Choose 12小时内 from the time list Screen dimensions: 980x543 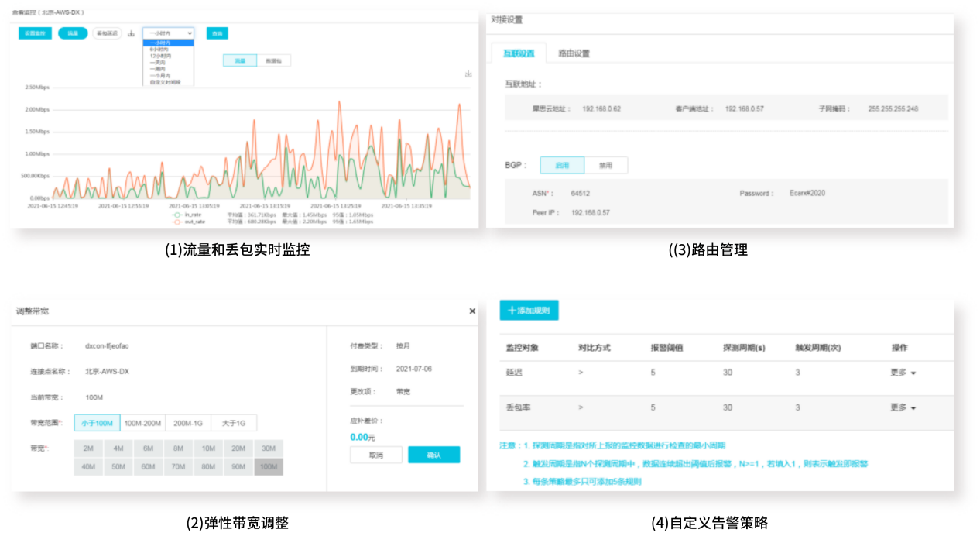pyautogui.click(x=159, y=57)
